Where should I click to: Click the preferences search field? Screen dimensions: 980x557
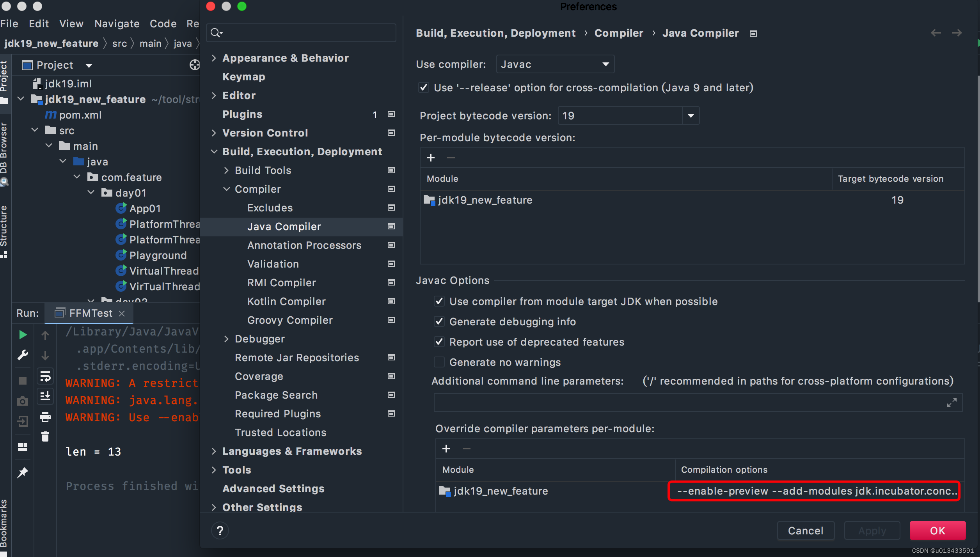304,33
